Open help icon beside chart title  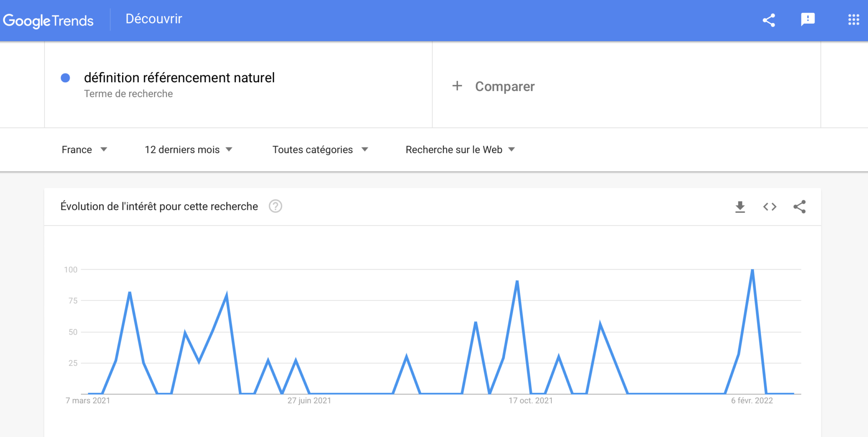pos(275,206)
